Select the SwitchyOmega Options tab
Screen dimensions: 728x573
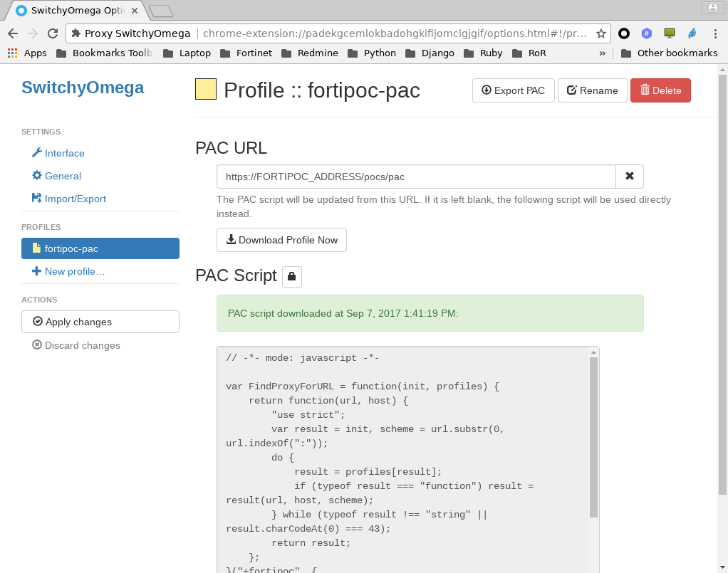point(77,10)
